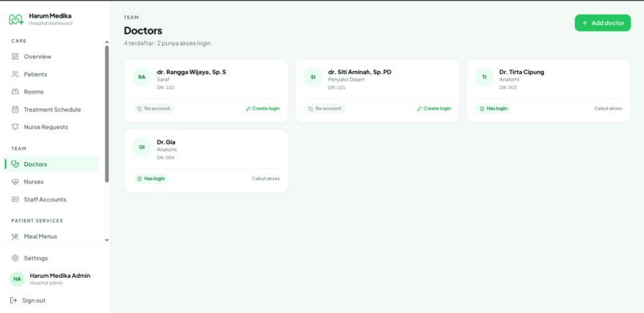Click the TI avatar on Tirta Cipung card

(x=484, y=77)
